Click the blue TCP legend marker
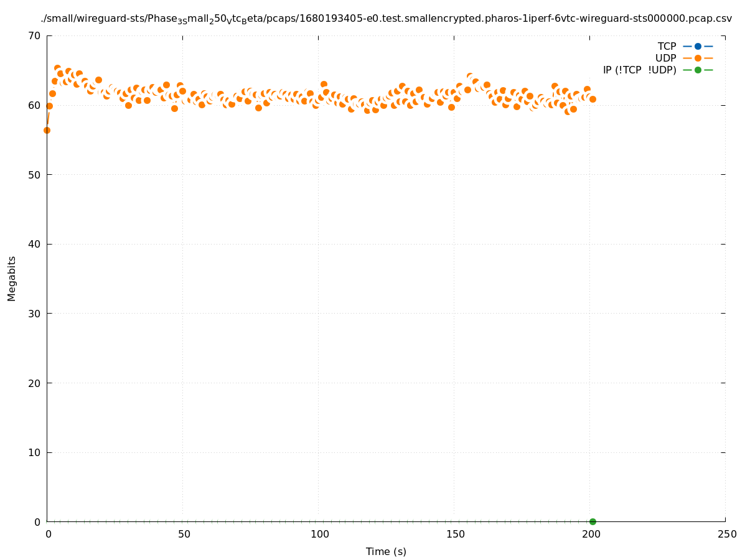 (698, 46)
